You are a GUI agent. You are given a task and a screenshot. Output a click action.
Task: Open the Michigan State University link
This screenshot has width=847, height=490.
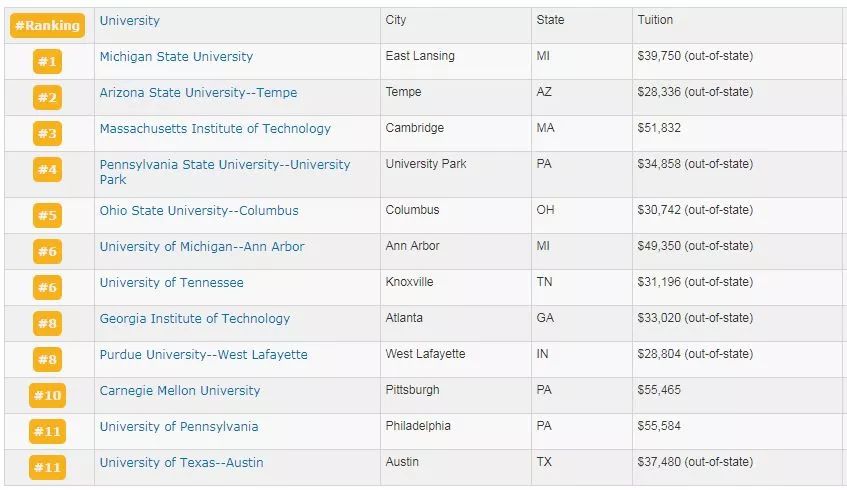pos(176,57)
